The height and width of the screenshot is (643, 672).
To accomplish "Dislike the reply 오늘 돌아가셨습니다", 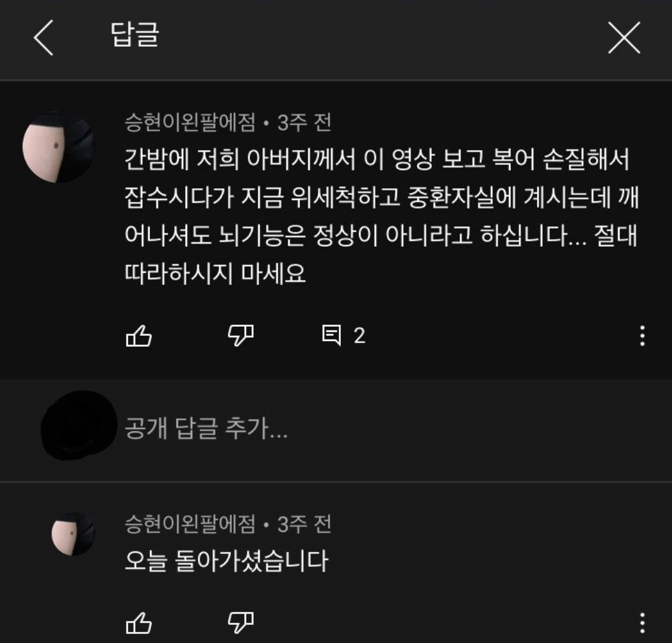I will click(x=240, y=622).
